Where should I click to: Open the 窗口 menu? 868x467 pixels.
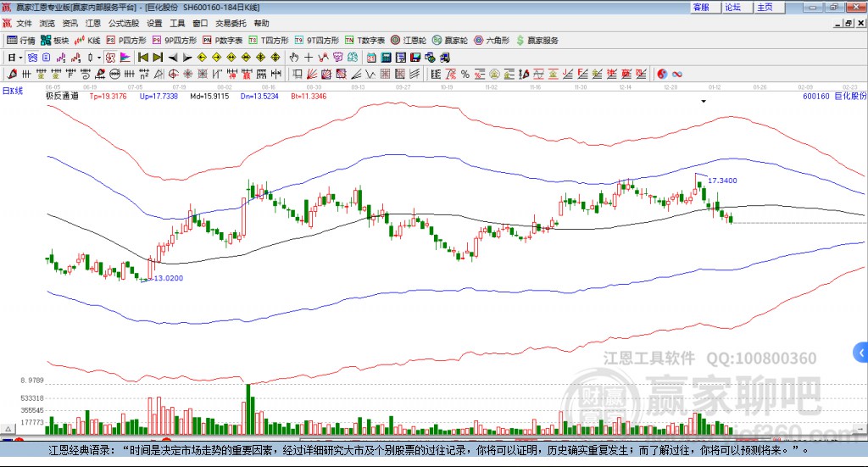(x=200, y=23)
